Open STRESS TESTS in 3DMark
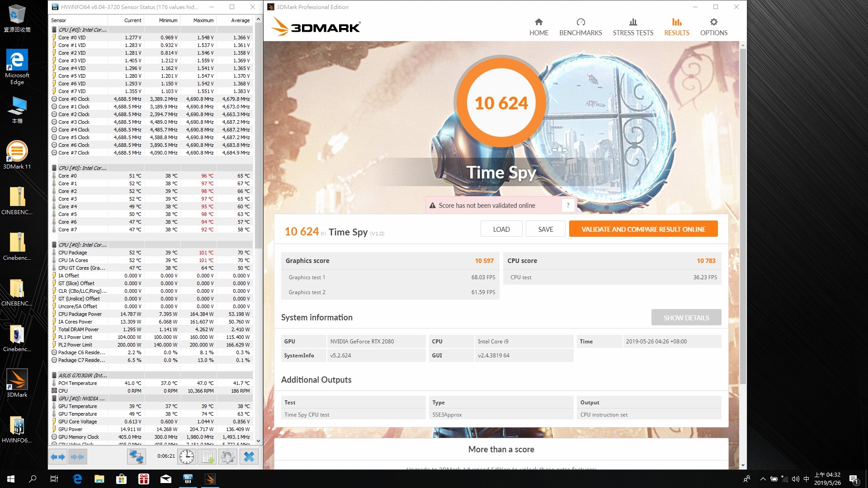 click(x=633, y=27)
